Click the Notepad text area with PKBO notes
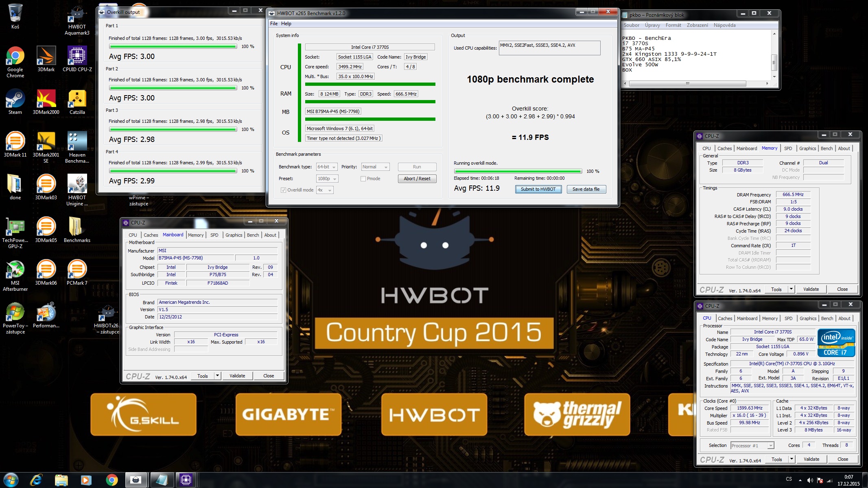Viewport: 868px width, 488px height. click(696, 55)
